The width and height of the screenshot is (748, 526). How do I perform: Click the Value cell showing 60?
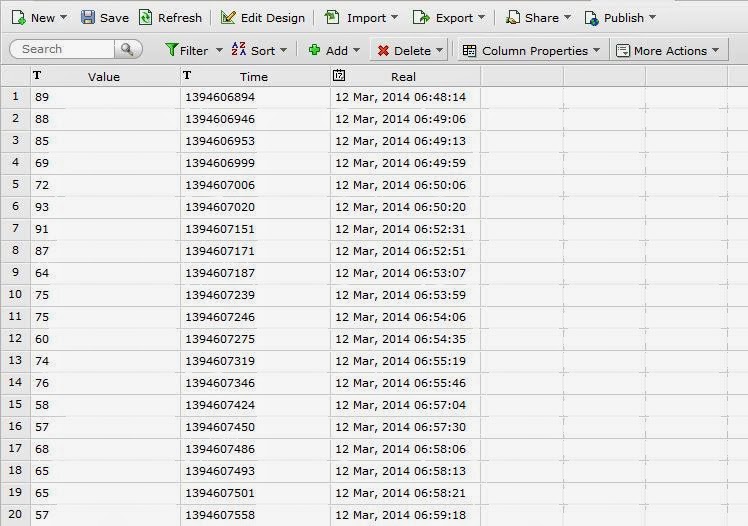[105, 339]
